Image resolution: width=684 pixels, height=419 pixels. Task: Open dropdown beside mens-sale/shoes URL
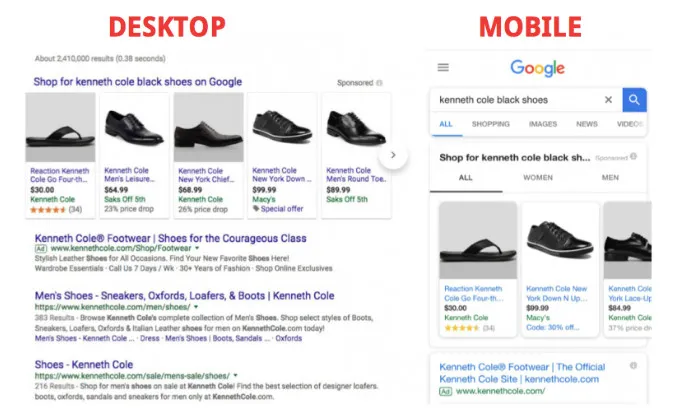[x=236, y=375]
